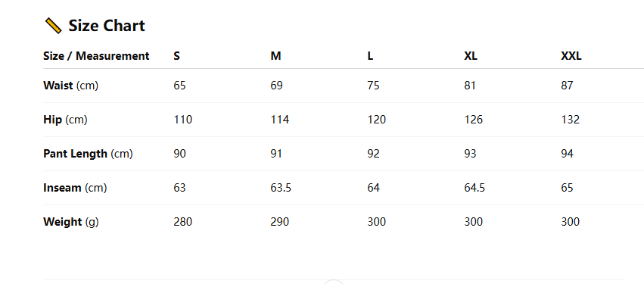This screenshot has height=284, width=644.
Task: Click the Pant Length (cm) row label
Action: tap(88, 154)
